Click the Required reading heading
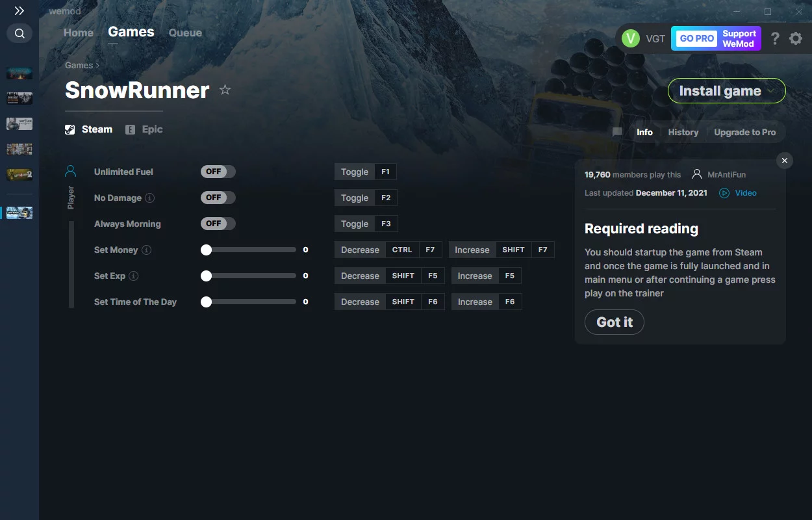The height and width of the screenshot is (520, 812). pyautogui.click(x=641, y=229)
